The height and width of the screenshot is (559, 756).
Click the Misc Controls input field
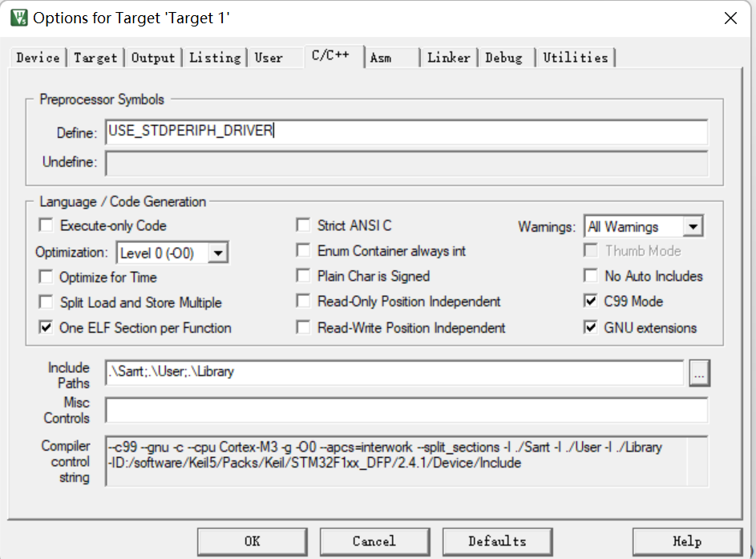click(406, 410)
